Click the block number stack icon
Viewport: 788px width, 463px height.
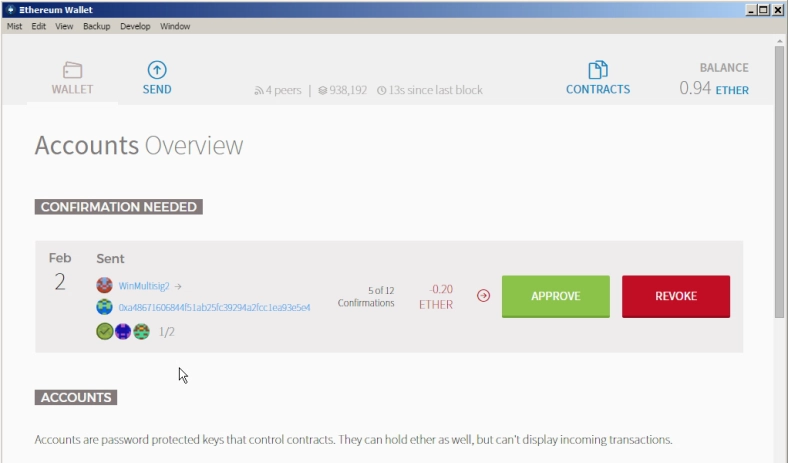323,90
